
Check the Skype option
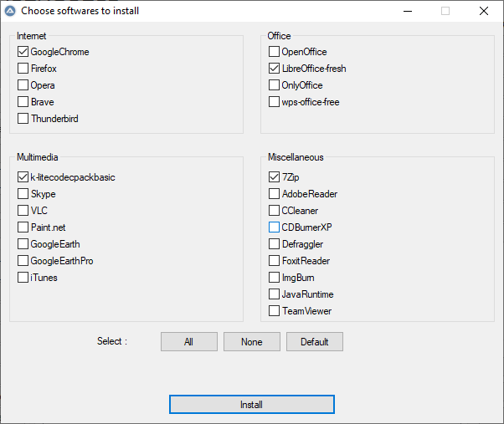(23, 193)
